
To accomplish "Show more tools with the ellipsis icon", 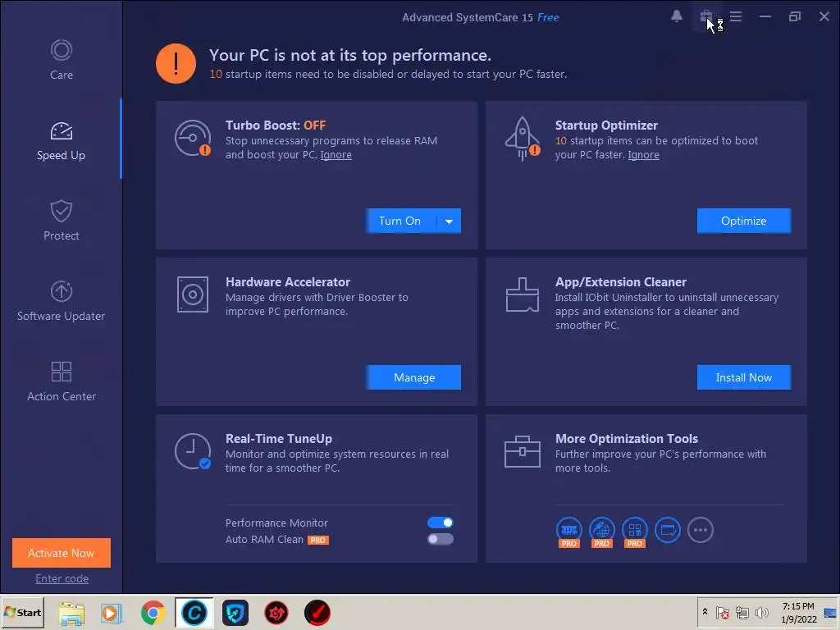I will click(x=701, y=531).
